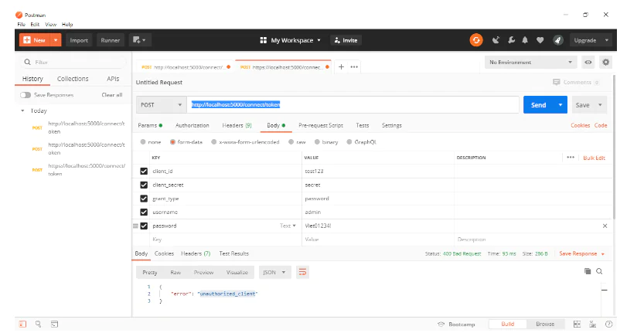This screenshot has height=333, width=644.
Task: Uncheck the client_secret row checkbox
Action: coord(144,185)
